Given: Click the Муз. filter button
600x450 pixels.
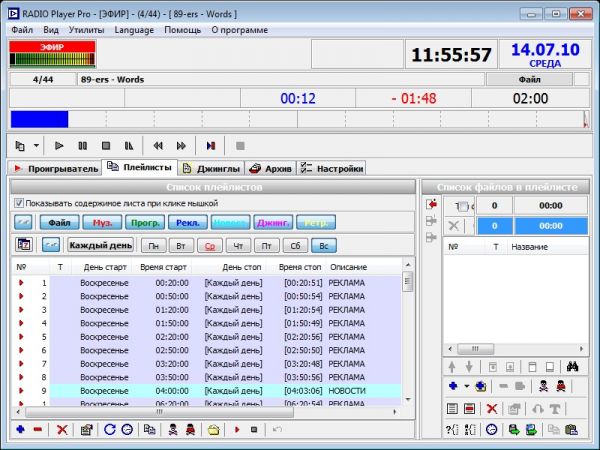Looking at the screenshot, I should coord(103,223).
